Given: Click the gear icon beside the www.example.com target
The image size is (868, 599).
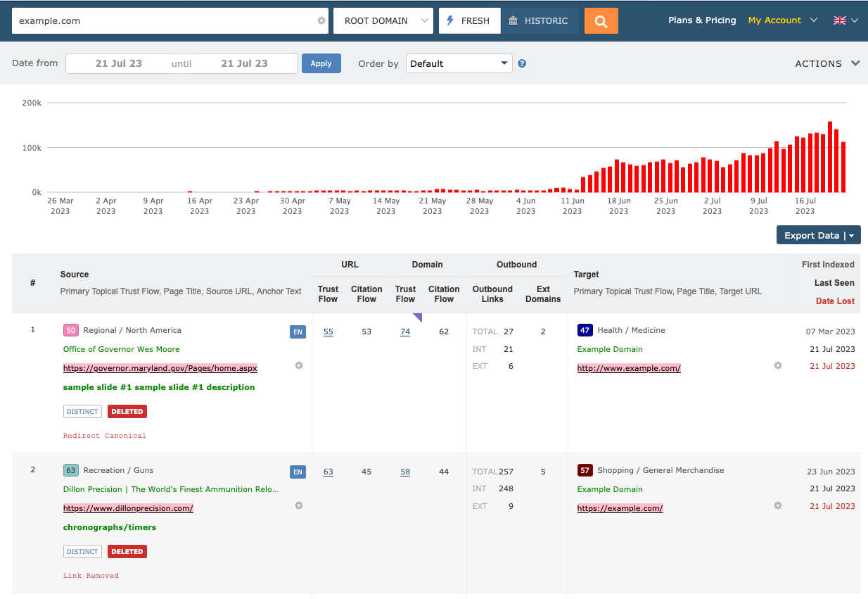Looking at the screenshot, I should [777, 366].
